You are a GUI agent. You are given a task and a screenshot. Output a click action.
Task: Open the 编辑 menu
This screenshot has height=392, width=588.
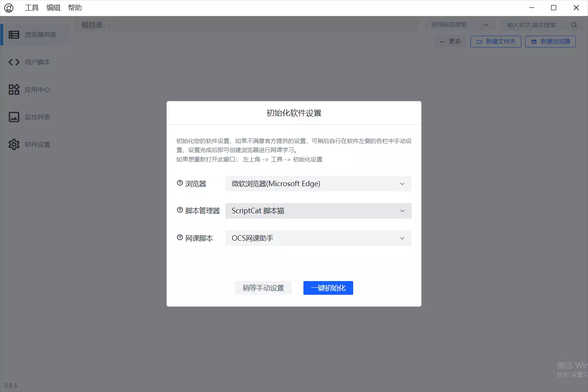coord(53,8)
